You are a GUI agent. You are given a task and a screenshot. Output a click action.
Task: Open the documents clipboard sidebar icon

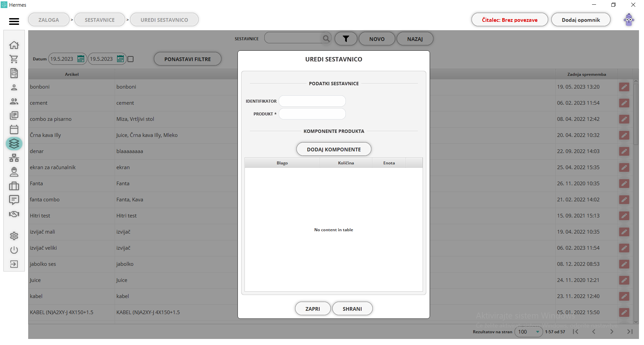click(x=14, y=73)
